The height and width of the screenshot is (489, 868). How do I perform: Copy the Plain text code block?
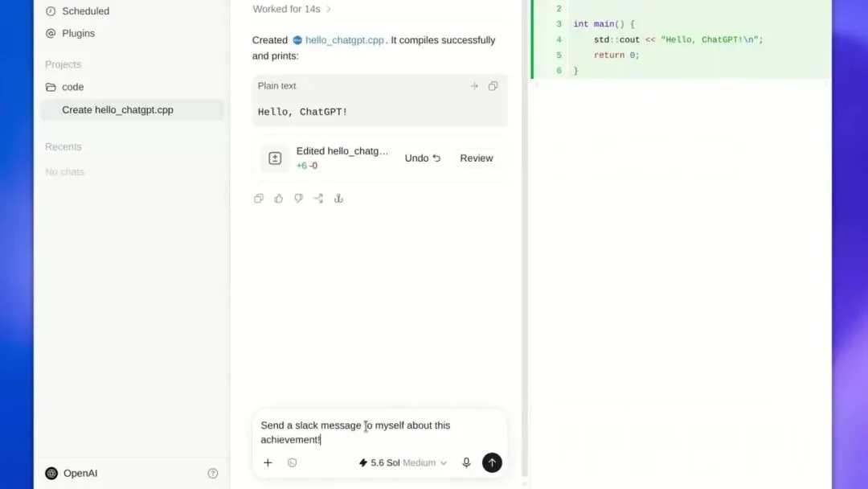[x=493, y=86]
